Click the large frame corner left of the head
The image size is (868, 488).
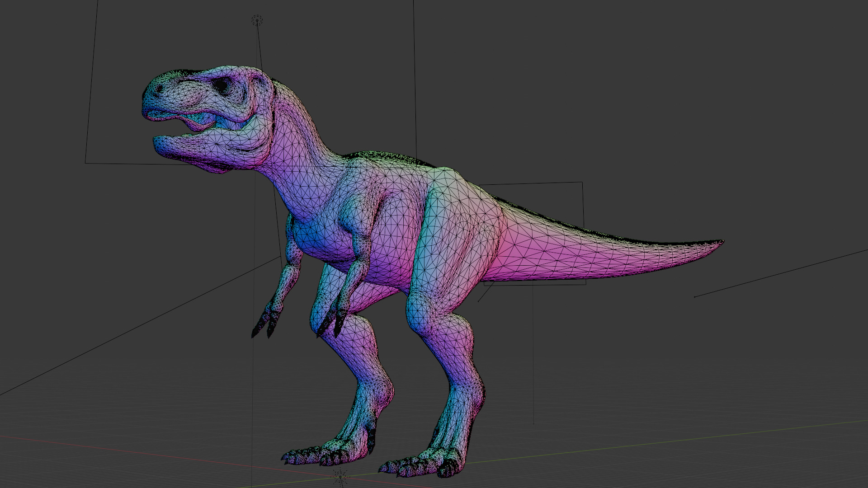[x=85, y=163]
